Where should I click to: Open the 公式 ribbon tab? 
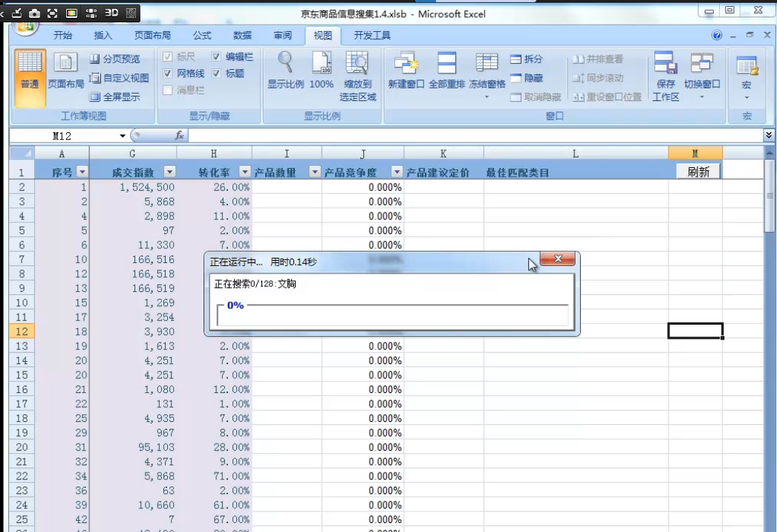pos(202,35)
